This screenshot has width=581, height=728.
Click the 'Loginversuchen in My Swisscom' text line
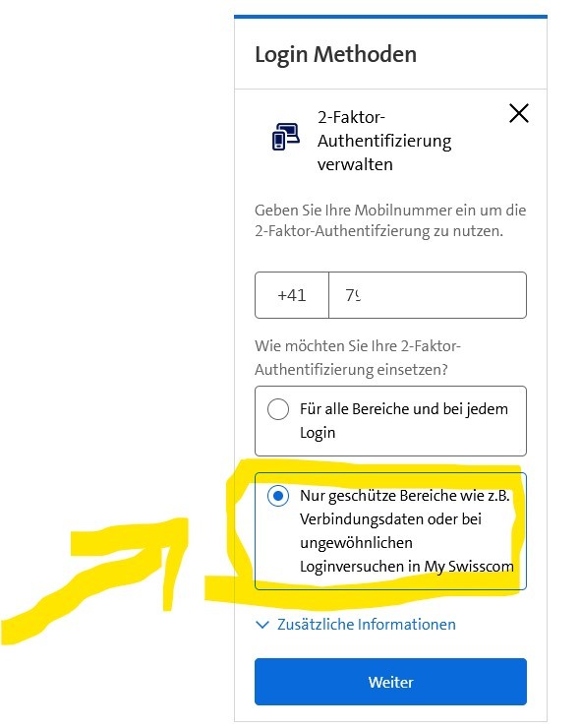click(x=407, y=567)
